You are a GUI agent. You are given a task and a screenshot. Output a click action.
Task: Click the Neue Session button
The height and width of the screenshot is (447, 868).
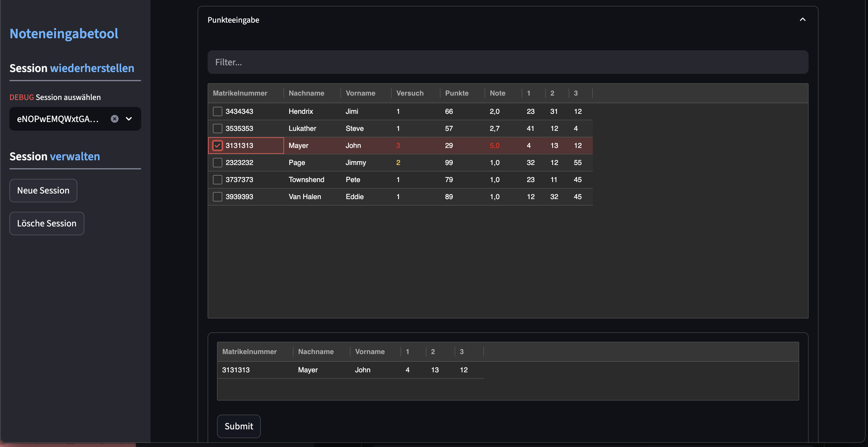[x=43, y=191]
